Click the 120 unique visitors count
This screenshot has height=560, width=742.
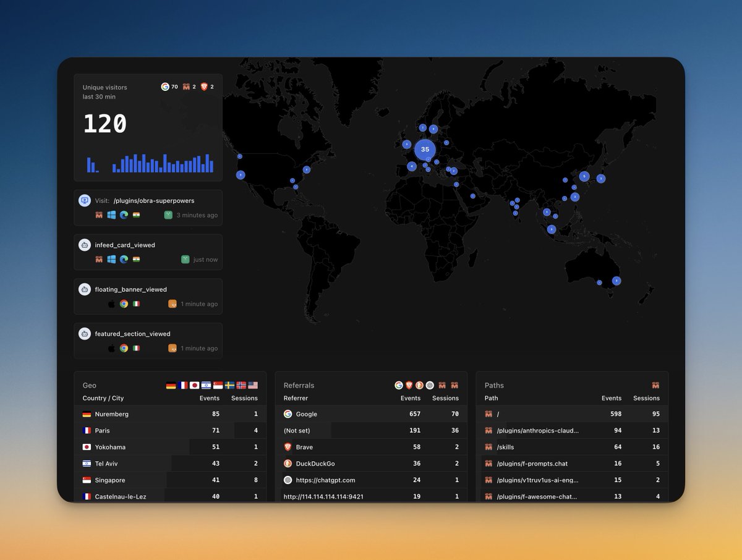click(x=105, y=124)
